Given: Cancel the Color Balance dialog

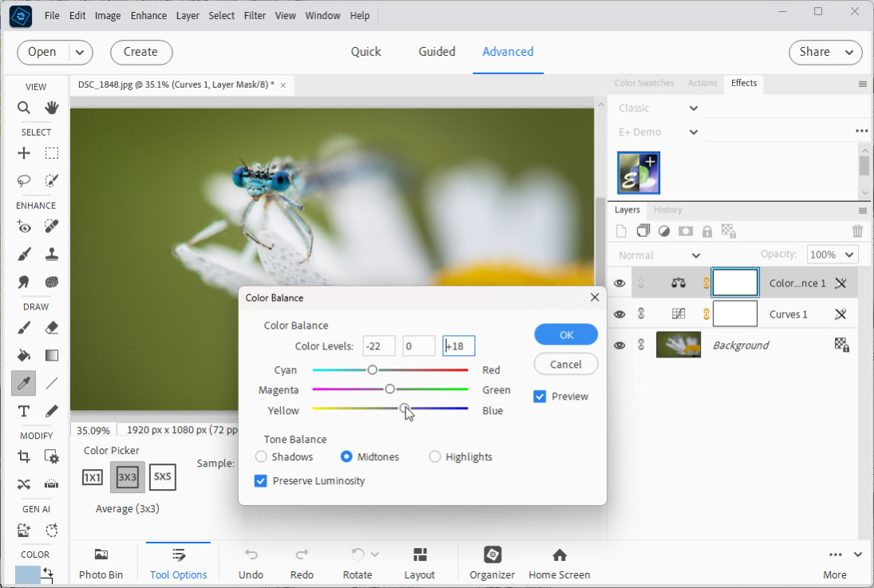Looking at the screenshot, I should [566, 365].
